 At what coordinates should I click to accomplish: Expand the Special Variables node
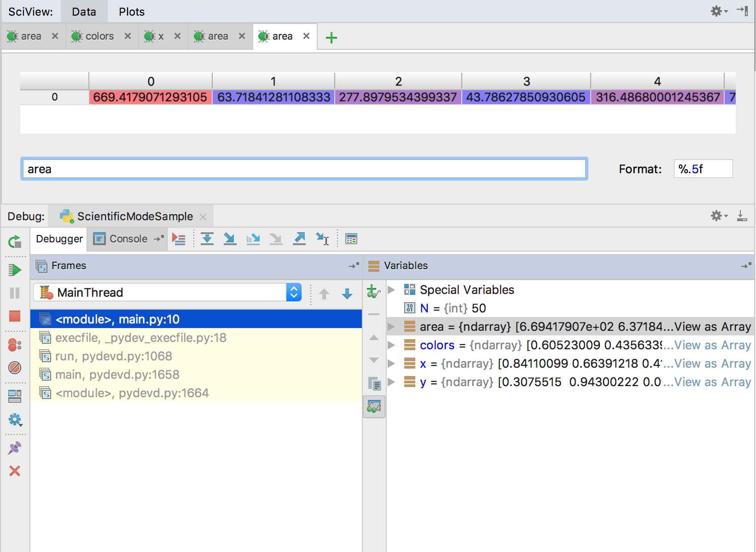pos(392,290)
